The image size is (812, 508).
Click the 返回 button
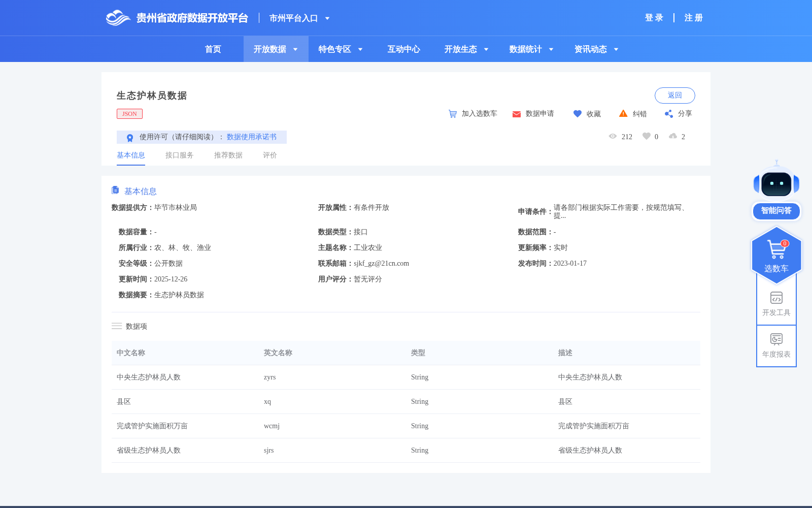tap(675, 96)
